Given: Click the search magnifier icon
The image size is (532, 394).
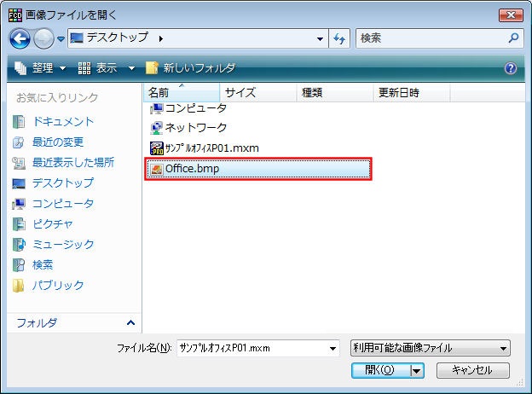Looking at the screenshot, I should (x=513, y=38).
